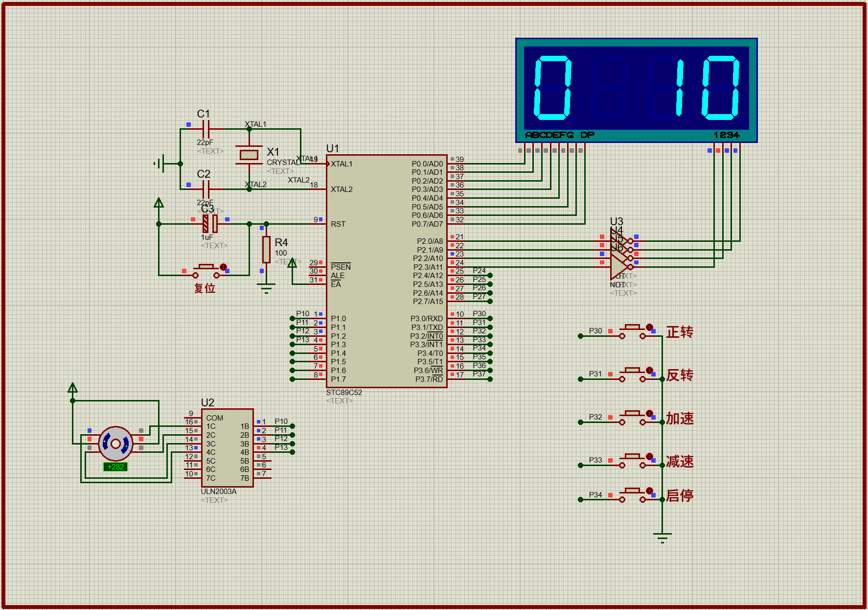This screenshot has height=610, width=868.
Task: Select the U2 ULN2003A driver chip
Action: [x=227, y=448]
